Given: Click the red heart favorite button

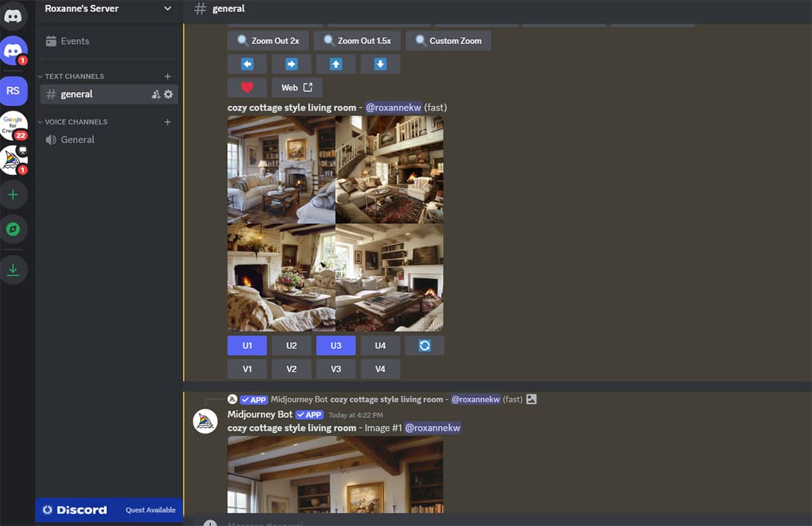Looking at the screenshot, I should (x=247, y=87).
